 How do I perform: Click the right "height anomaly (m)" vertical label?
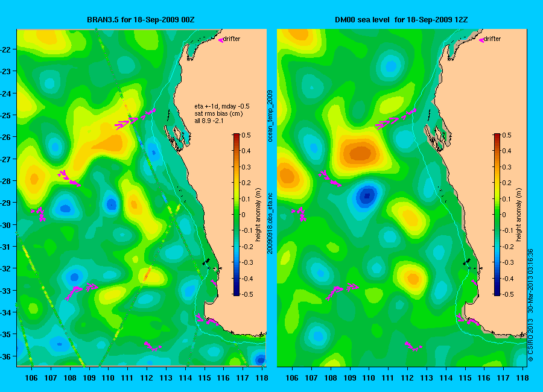pos(518,215)
